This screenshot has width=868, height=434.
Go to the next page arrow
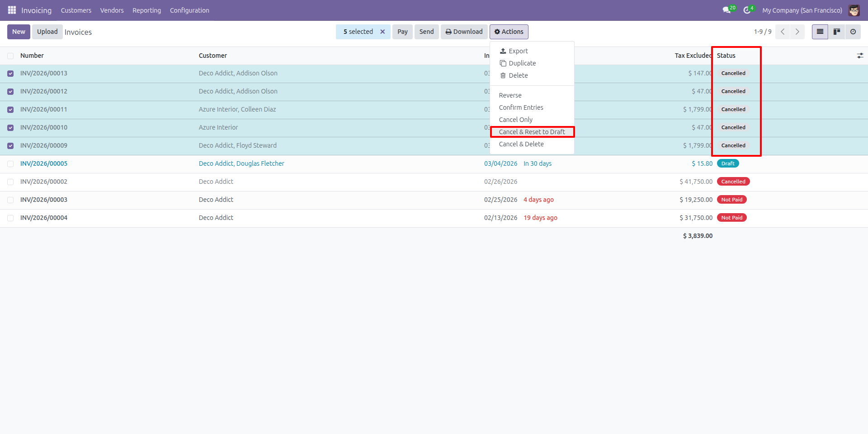[x=797, y=32]
